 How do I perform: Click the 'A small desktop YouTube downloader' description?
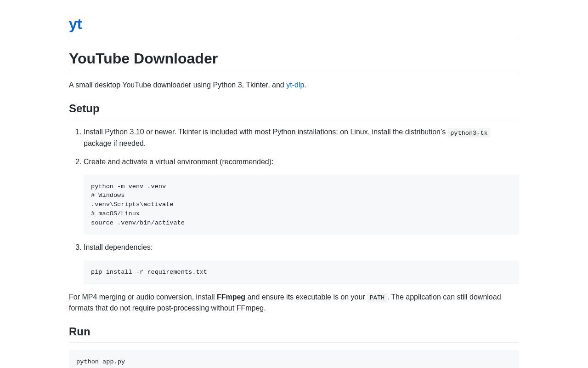pyautogui.click(x=187, y=85)
